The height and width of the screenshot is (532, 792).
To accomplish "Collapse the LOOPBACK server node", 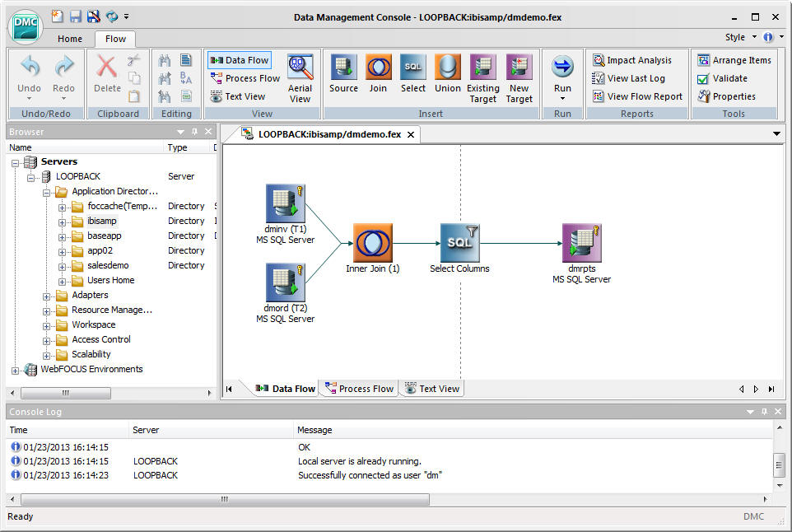I will [30, 178].
